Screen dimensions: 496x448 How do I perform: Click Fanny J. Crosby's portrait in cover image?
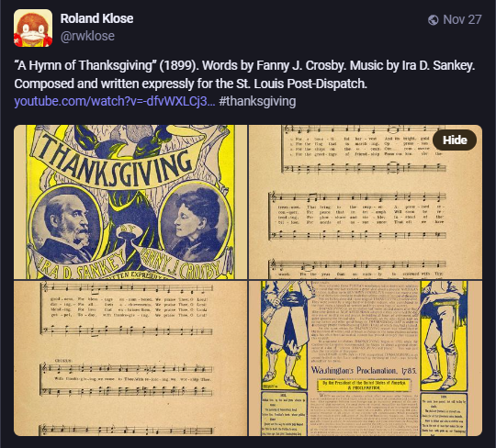pos(194,222)
